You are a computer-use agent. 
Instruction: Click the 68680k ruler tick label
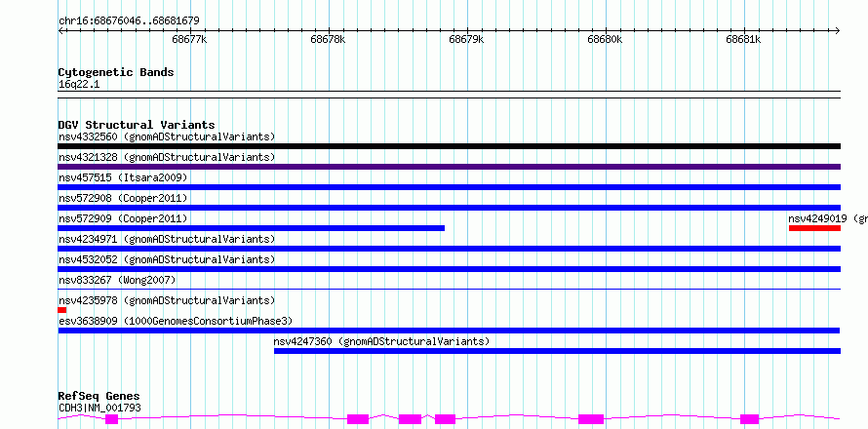[605, 39]
